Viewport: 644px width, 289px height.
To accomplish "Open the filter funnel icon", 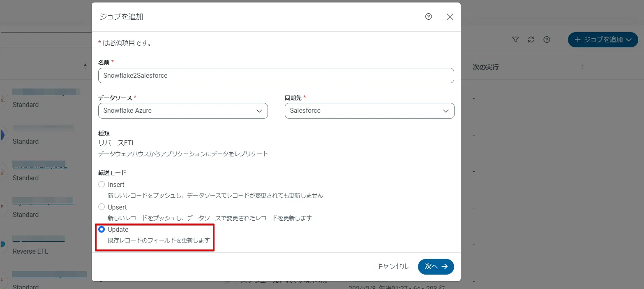I will [515, 40].
